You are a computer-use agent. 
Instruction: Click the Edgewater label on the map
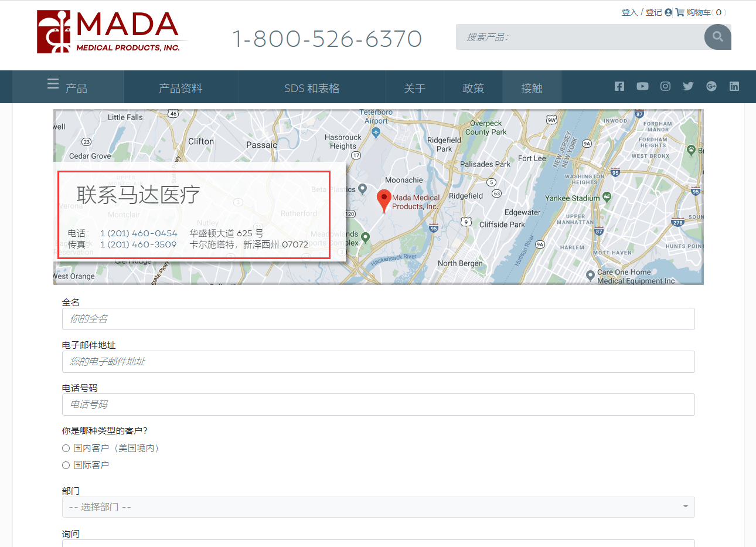pyautogui.click(x=522, y=212)
